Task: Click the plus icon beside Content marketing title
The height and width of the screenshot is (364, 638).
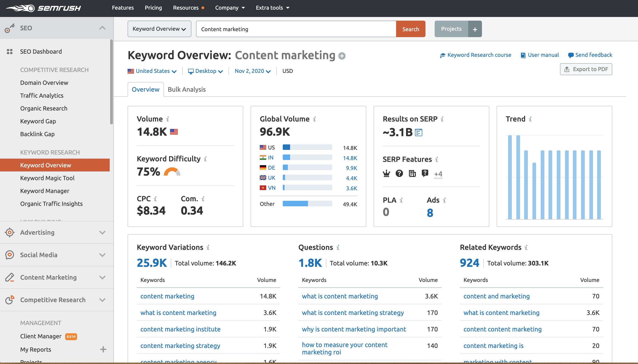Action: 342,56
